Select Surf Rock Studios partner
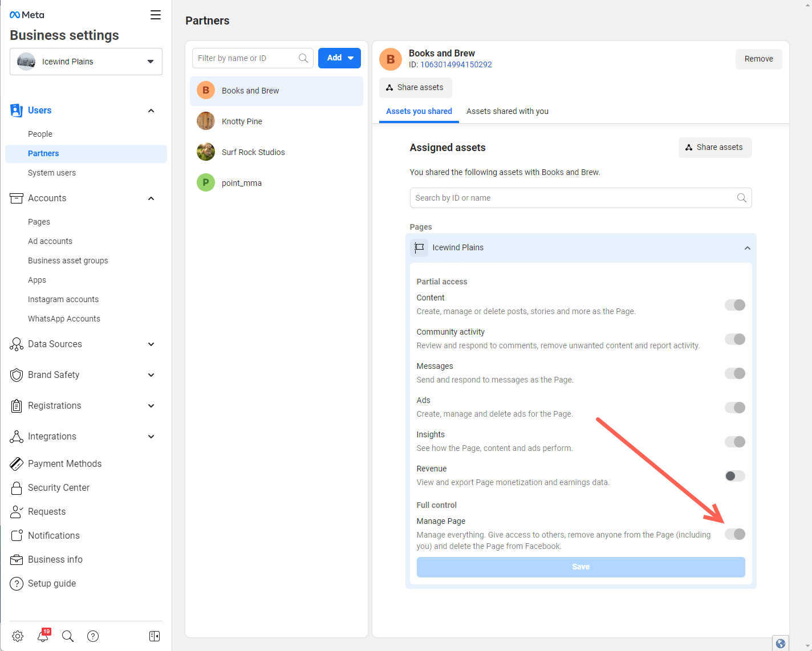Viewport: 812px width, 651px height. (277, 152)
